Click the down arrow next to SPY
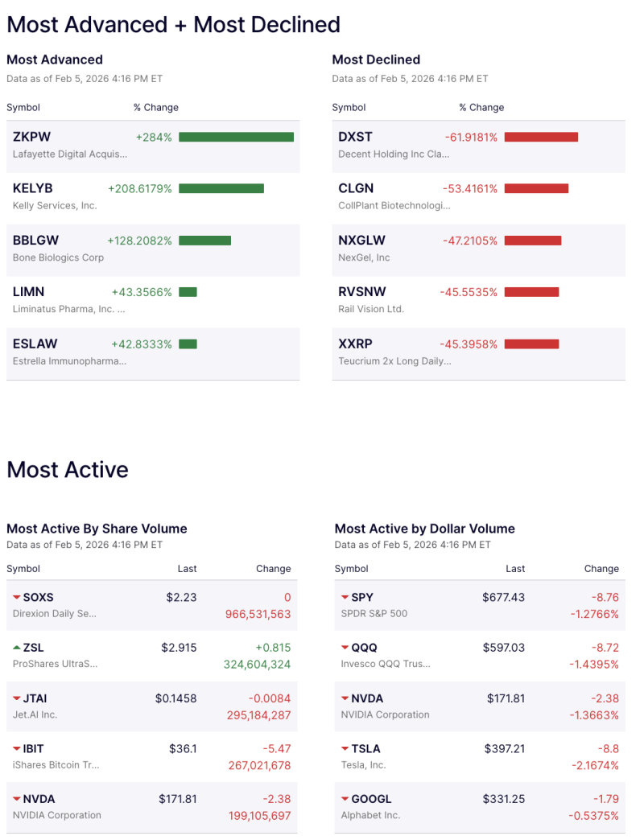 344,598
